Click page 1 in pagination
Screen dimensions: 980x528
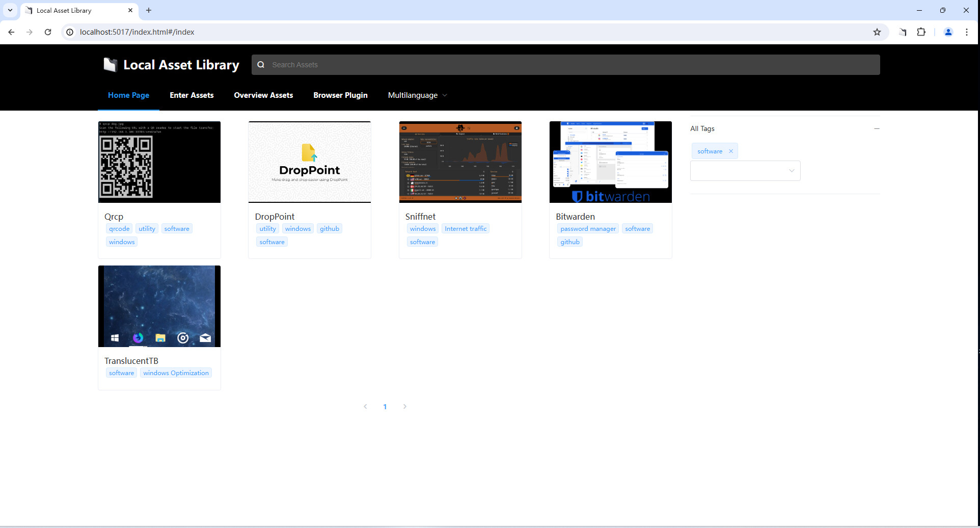385,406
